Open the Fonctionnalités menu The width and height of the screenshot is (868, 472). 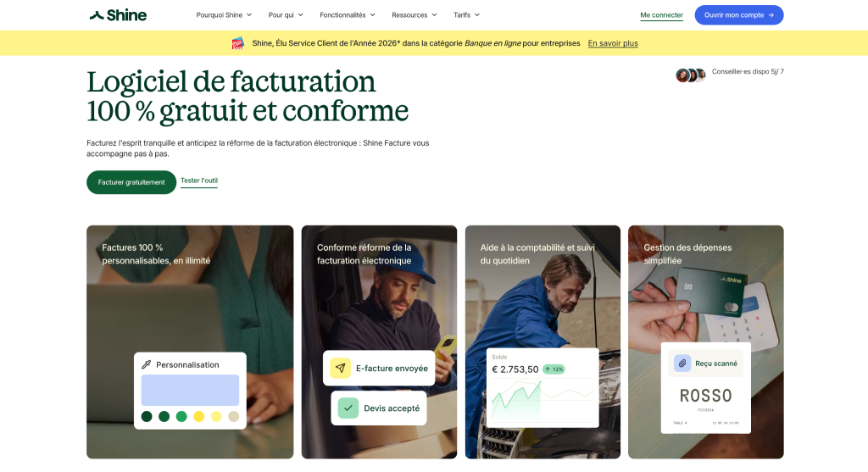(347, 15)
